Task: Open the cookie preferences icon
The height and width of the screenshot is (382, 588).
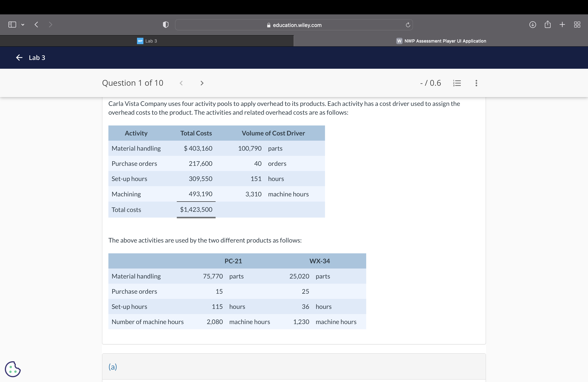Action: pos(13,369)
